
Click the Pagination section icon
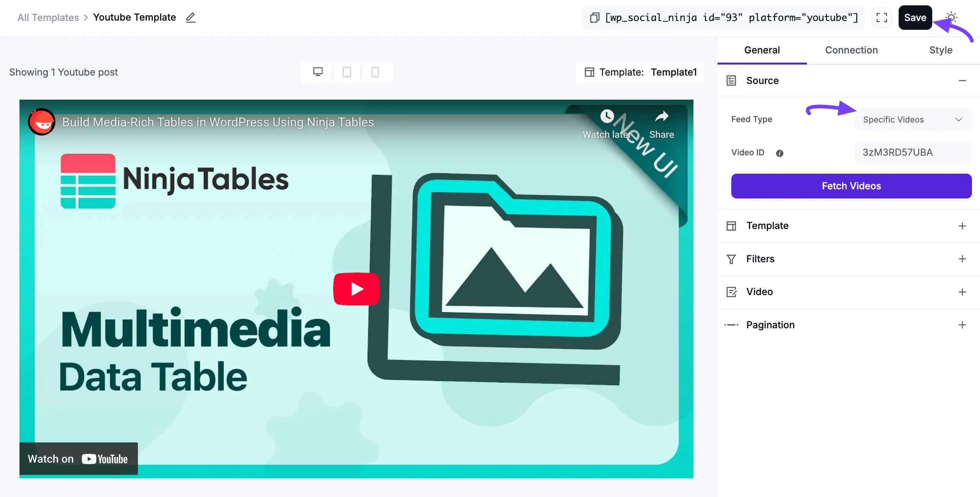(731, 325)
